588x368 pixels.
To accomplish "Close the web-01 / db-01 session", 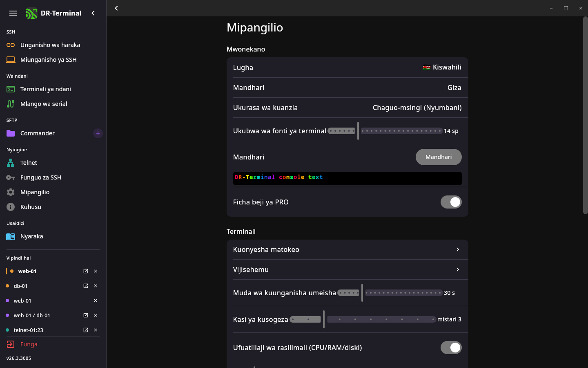I will (x=96, y=315).
